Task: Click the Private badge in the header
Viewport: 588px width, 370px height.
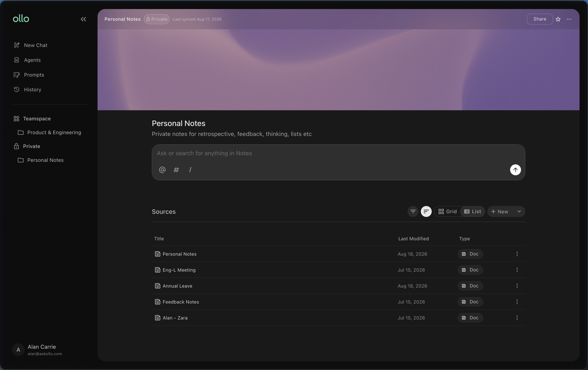Action: click(x=157, y=19)
